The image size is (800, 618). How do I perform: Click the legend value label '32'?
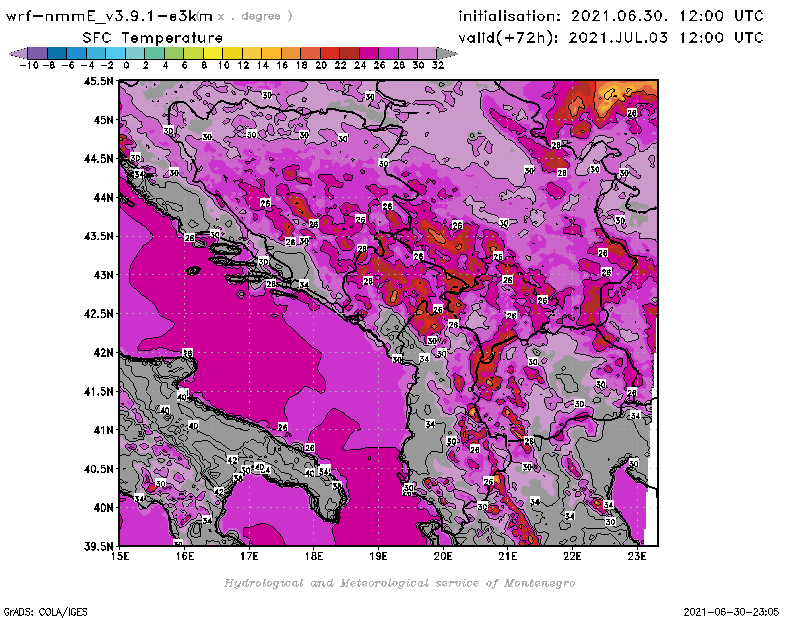click(438, 65)
